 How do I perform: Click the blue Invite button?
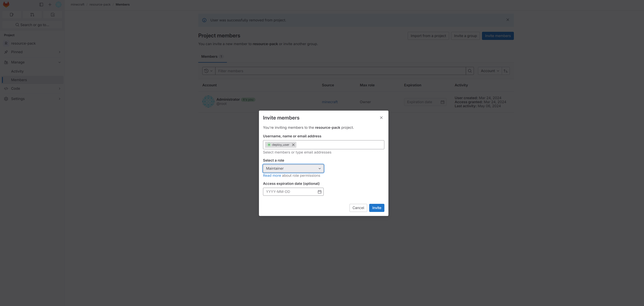click(x=376, y=208)
